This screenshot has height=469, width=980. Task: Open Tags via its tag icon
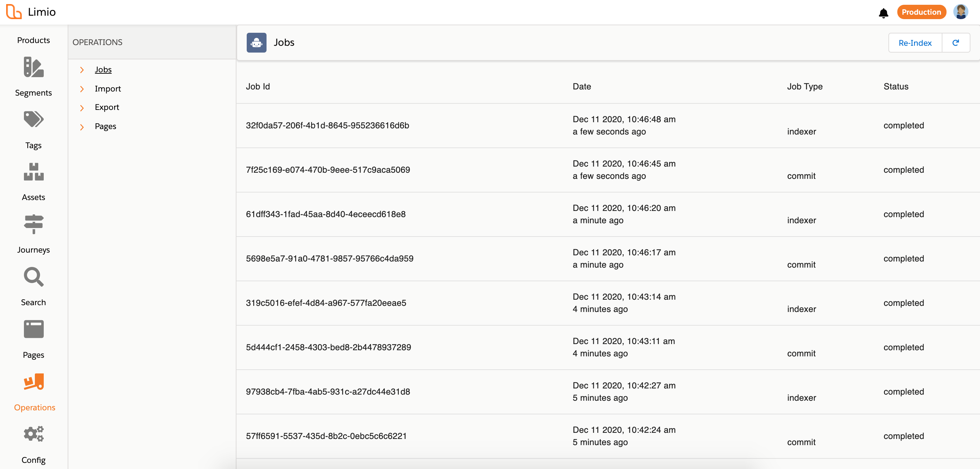pos(33,119)
